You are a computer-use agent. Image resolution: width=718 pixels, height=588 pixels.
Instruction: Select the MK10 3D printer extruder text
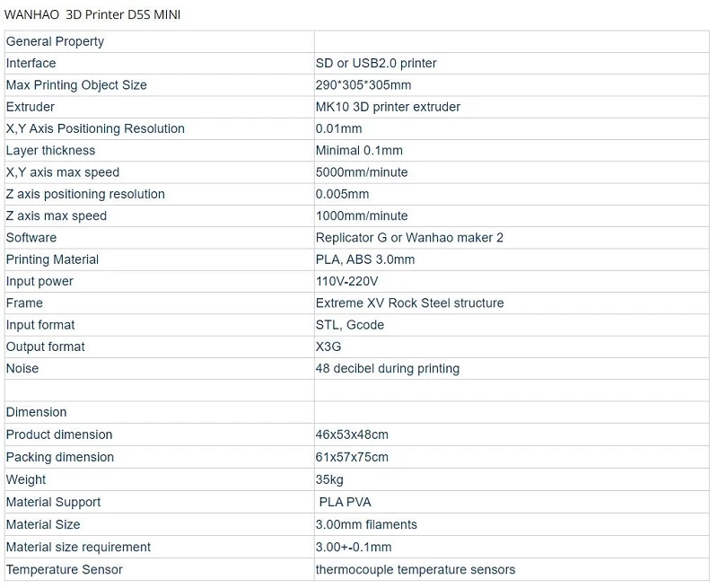[388, 107]
